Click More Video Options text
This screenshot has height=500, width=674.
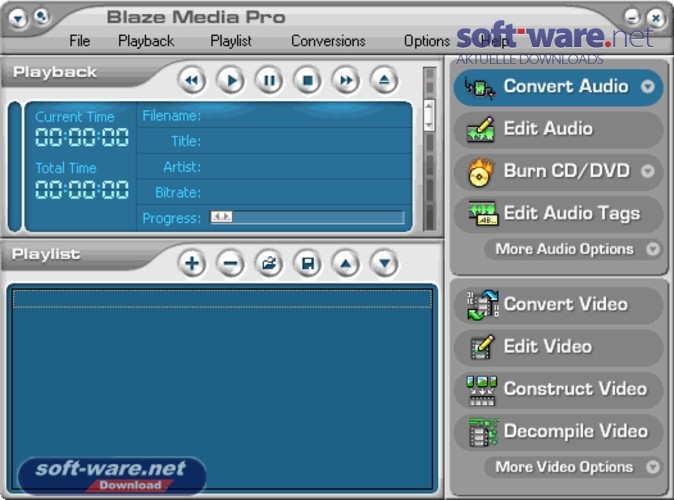[564, 467]
